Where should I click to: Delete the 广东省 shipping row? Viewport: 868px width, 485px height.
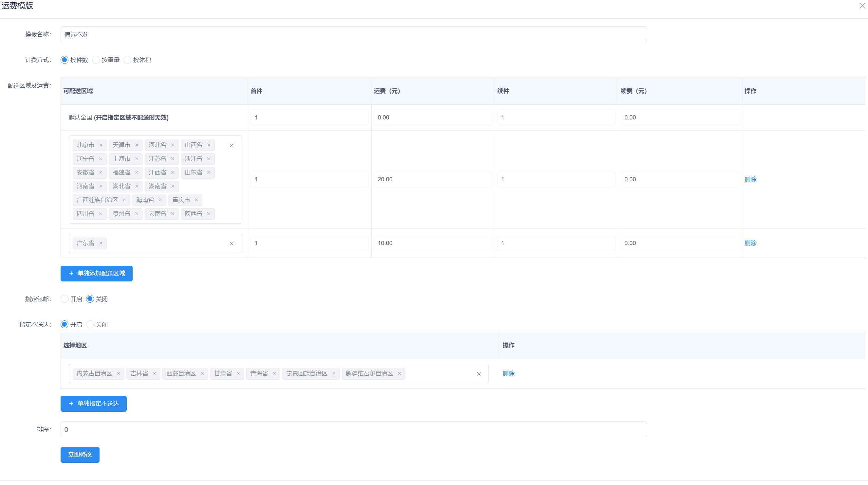pyautogui.click(x=750, y=243)
